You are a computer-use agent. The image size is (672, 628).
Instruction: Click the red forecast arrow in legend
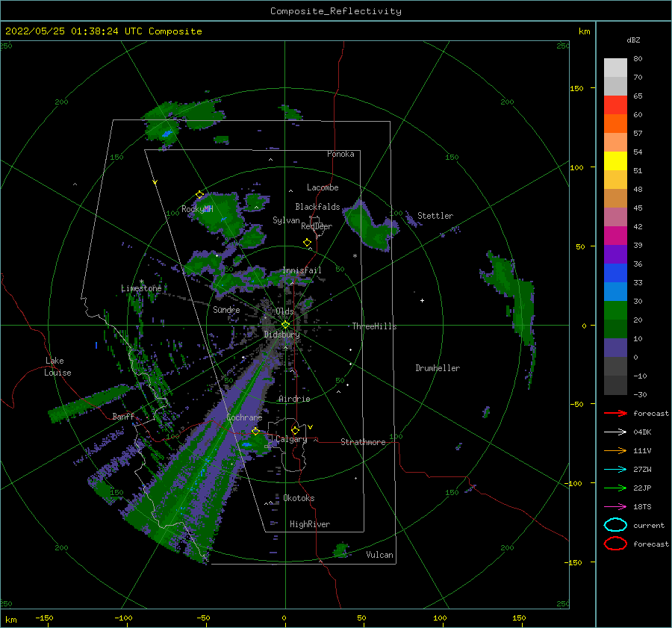(615, 413)
